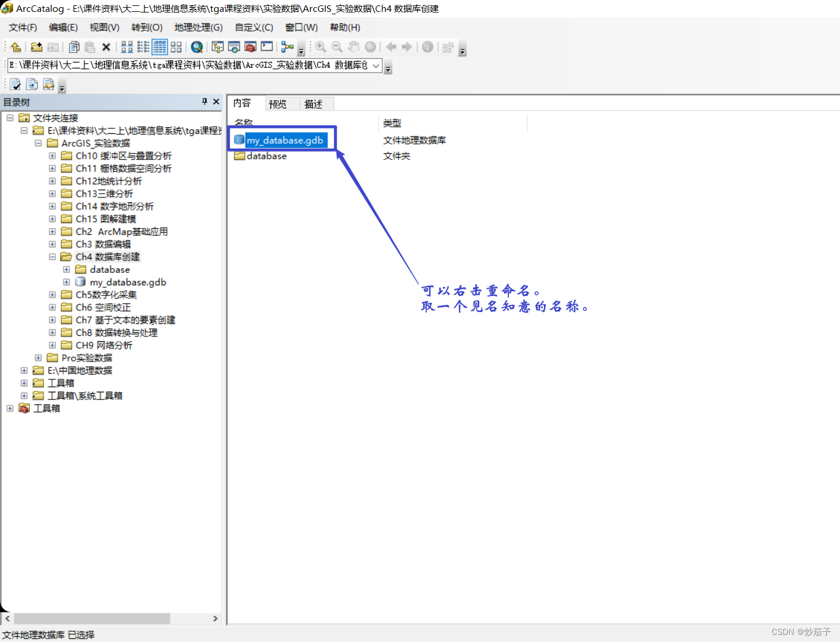This screenshot has width=840, height=642.
Task: Click the Validate Metadata icon
Action: pyautogui.click(x=15, y=84)
